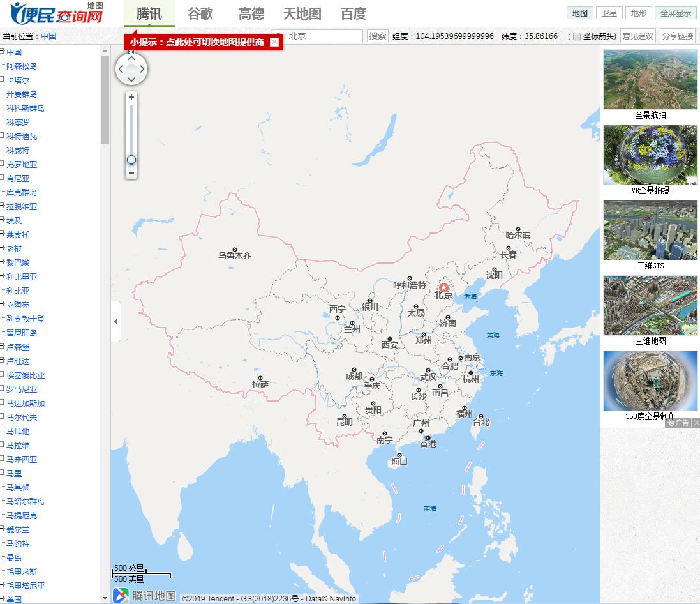
Task: Zoom out with the minus button
Action: pyautogui.click(x=131, y=173)
